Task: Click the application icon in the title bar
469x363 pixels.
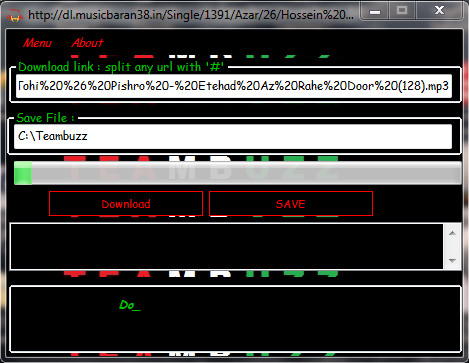Action: point(15,15)
